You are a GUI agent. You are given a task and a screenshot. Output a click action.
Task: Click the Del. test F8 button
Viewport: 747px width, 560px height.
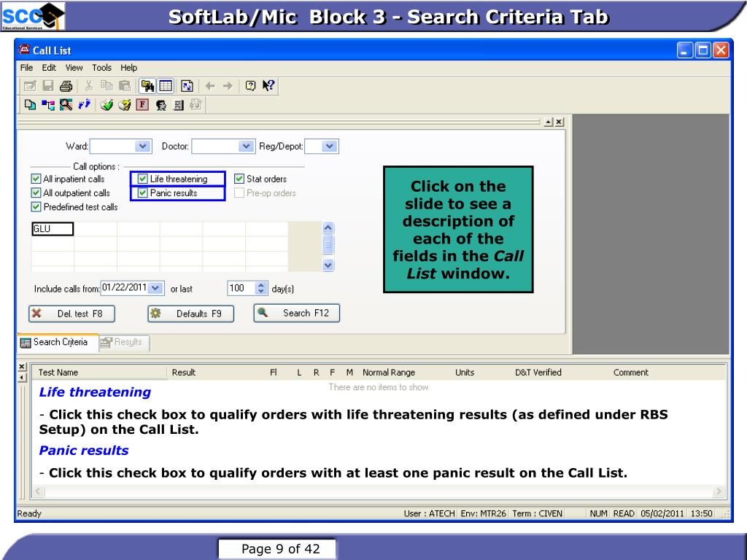click(x=71, y=314)
